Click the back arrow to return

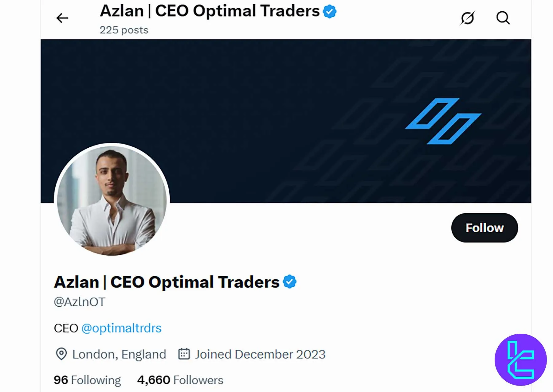pos(62,18)
